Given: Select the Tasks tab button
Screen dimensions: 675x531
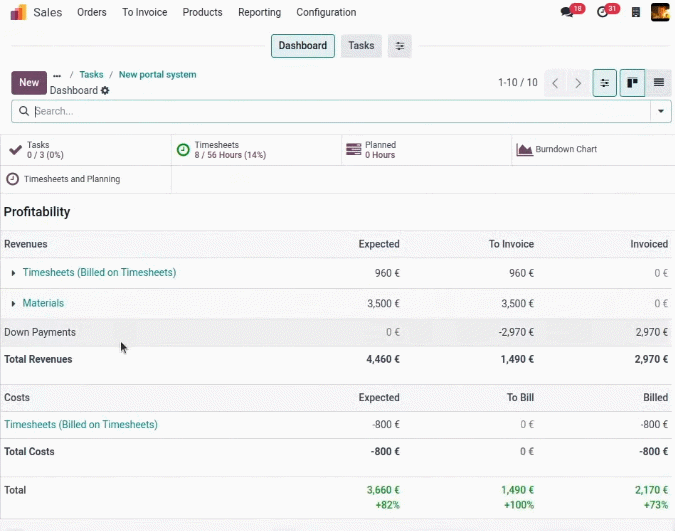Looking at the screenshot, I should tap(361, 46).
